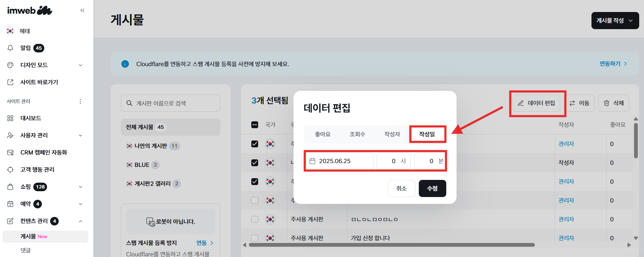Click the 고객 행동 관리 target icon
Image resolution: width=644 pixels, height=257 pixels.
tap(10, 170)
